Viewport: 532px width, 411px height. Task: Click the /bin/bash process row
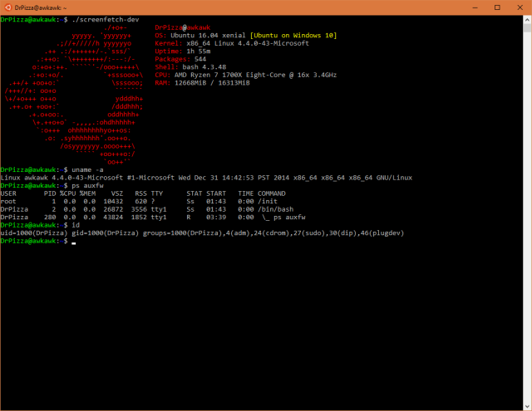pos(147,209)
